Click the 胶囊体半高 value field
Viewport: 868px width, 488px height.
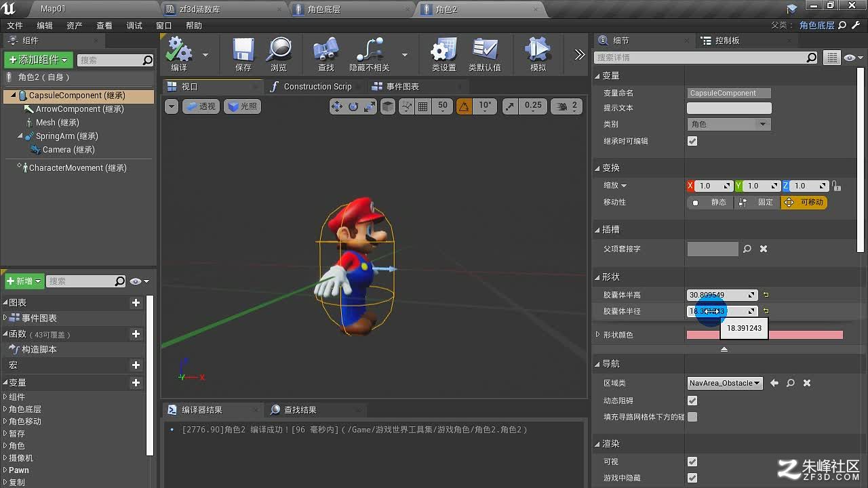click(722, 295)
